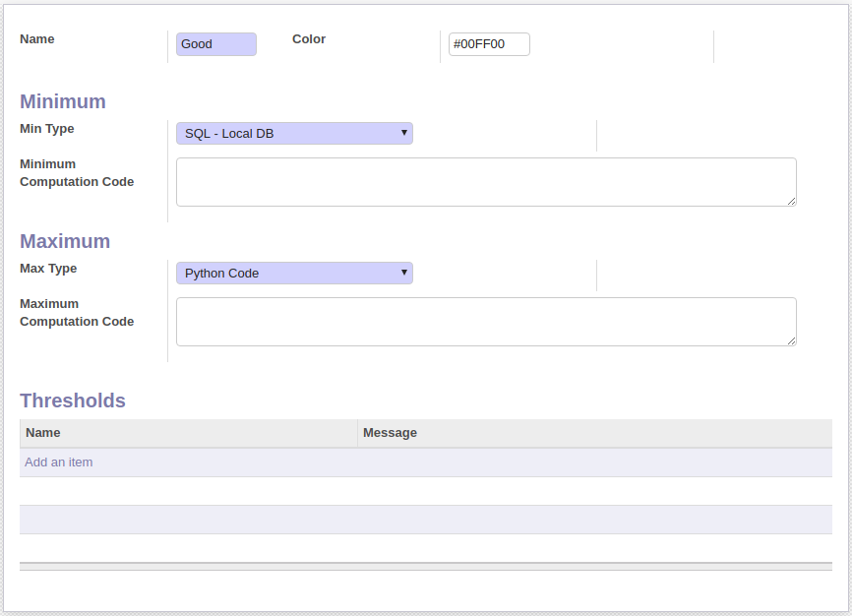Click the Minimum section heading
The height and width of the screenshot is (616, 852).
[63, 101]
